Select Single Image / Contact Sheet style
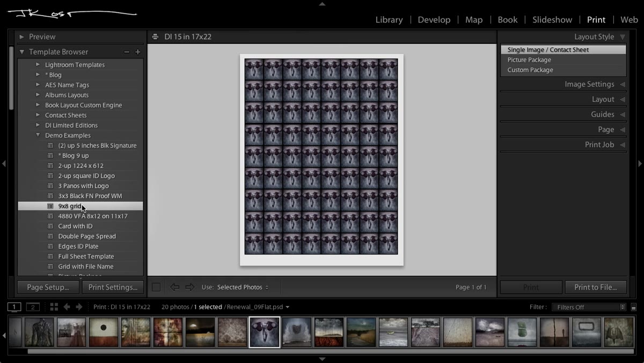Image resolution: width=644 pixels, height=363 pixels. click(x=563, y=50)
